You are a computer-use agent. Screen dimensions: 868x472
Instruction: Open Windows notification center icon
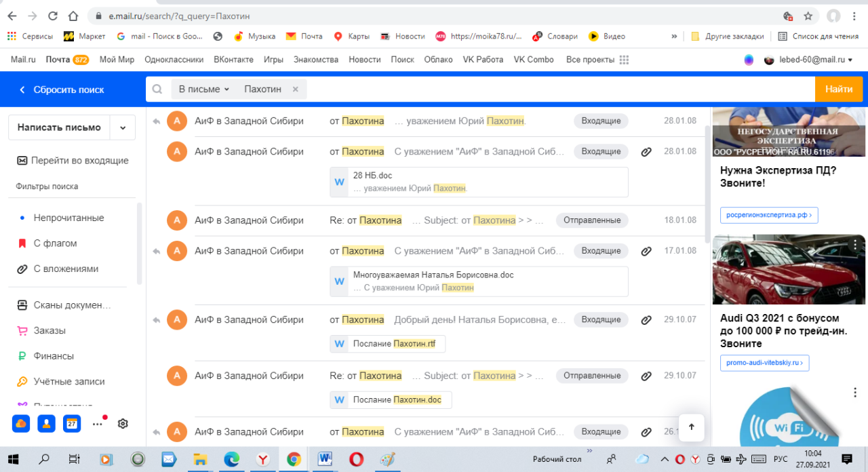click(846, 459)
